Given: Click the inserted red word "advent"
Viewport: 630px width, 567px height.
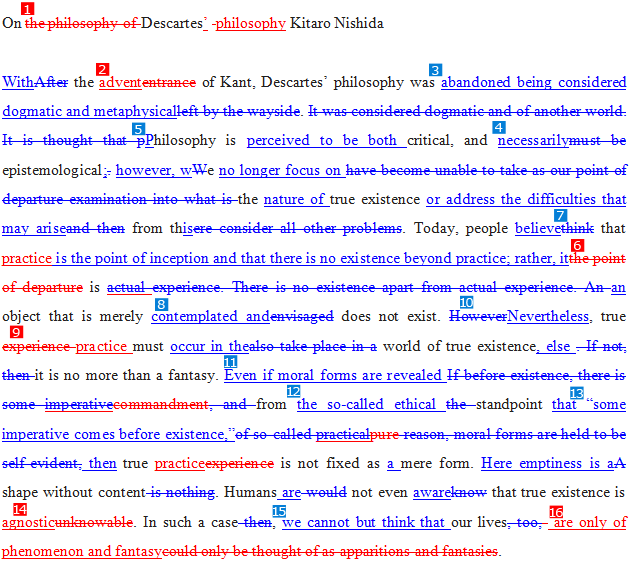Looking at the screenshot, I should (x=120, y=82).
